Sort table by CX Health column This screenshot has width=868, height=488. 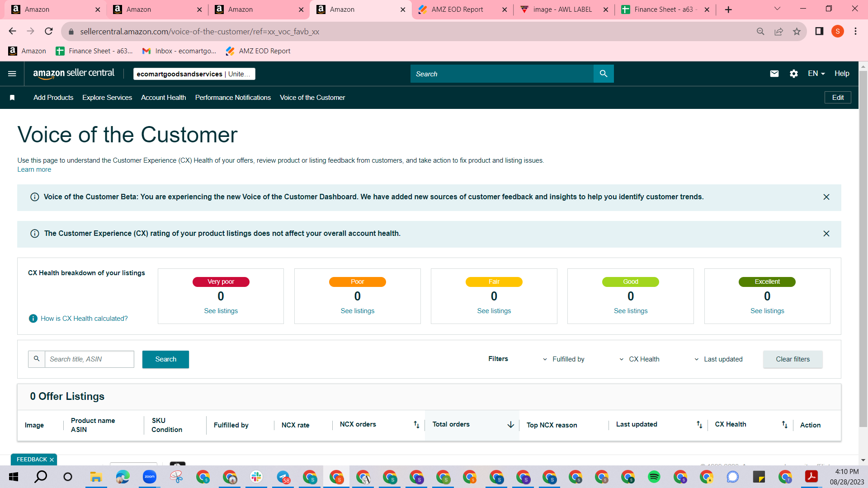coord(785,425)
